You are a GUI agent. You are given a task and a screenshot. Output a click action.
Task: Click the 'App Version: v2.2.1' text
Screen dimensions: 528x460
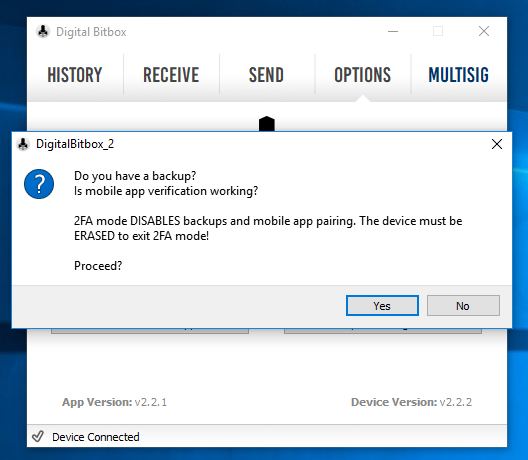[x=114, y=402]
